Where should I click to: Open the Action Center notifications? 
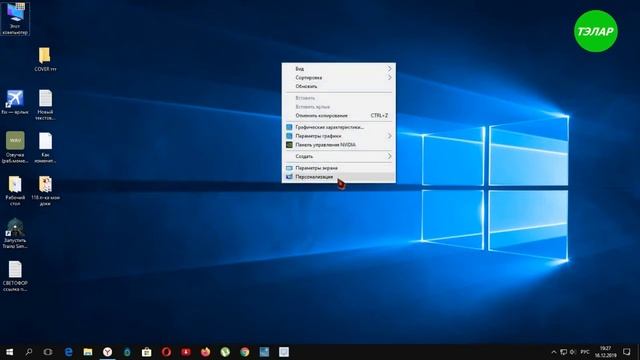pos(627,352)
